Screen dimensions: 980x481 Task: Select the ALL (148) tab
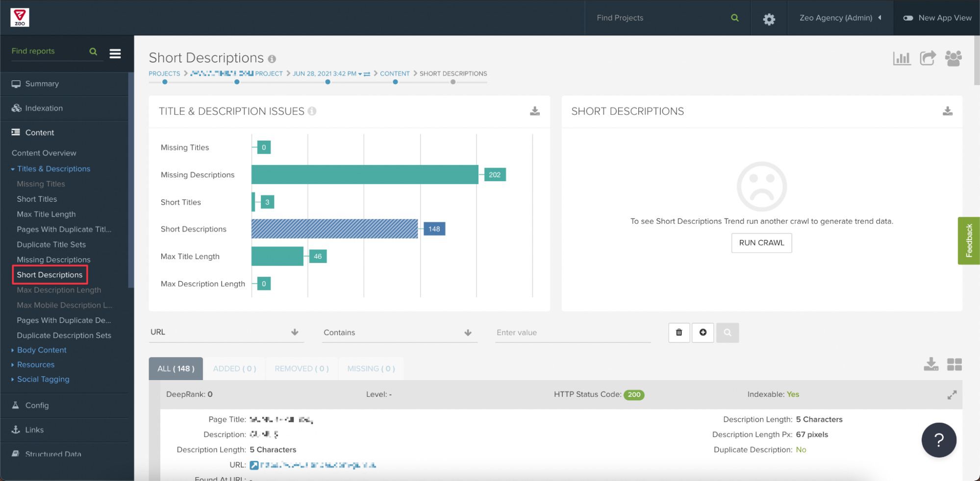pos(176,369)
